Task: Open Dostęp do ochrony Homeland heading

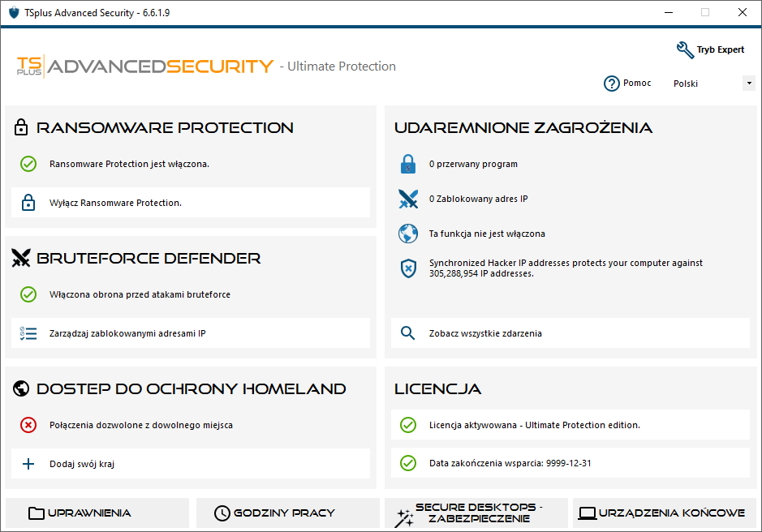Action: 191,388
